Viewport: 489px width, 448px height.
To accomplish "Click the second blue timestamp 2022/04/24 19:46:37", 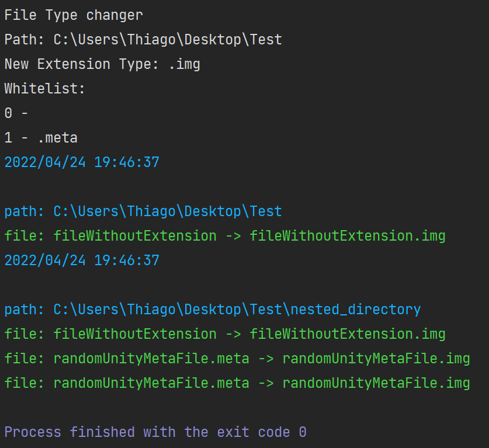I will [82, 261].
